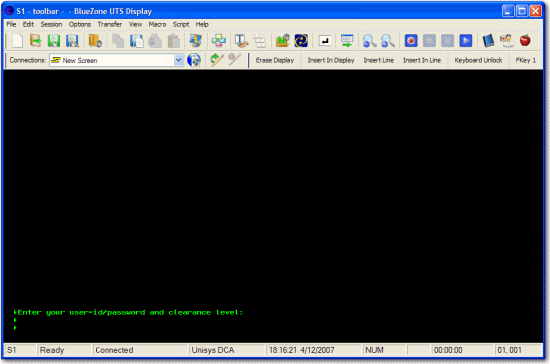Screen dimensions: 550x364
Task: Click the New blank page icon
Action: [x=17, y=41]
